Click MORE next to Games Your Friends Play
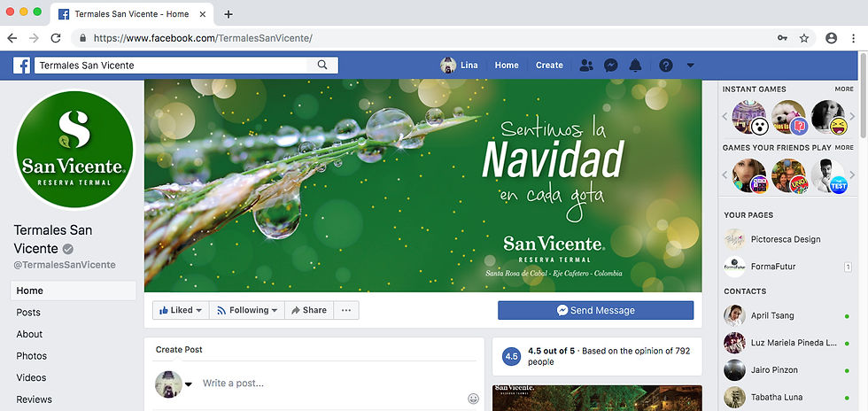Screen dimensions: 868x411 844,148
